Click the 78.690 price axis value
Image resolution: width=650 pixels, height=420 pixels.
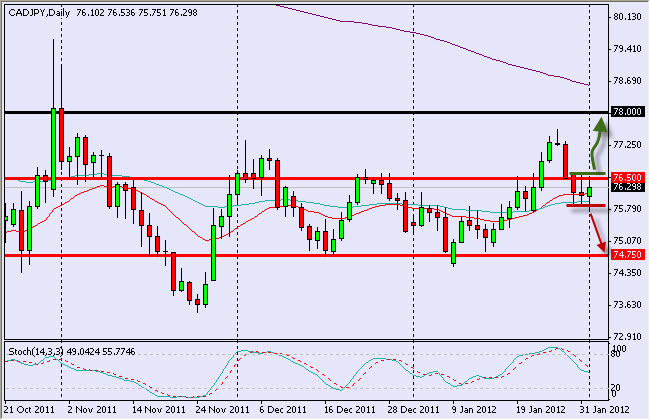click(627, 80)
